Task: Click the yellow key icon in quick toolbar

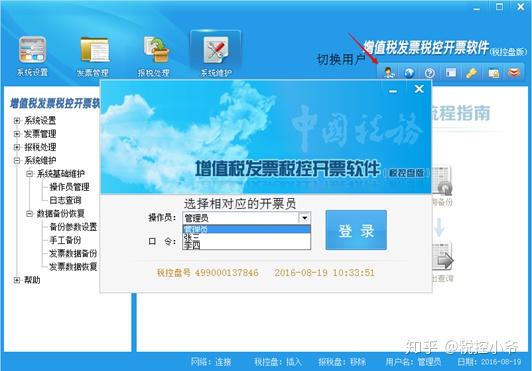Action: (x=472, y=72)
